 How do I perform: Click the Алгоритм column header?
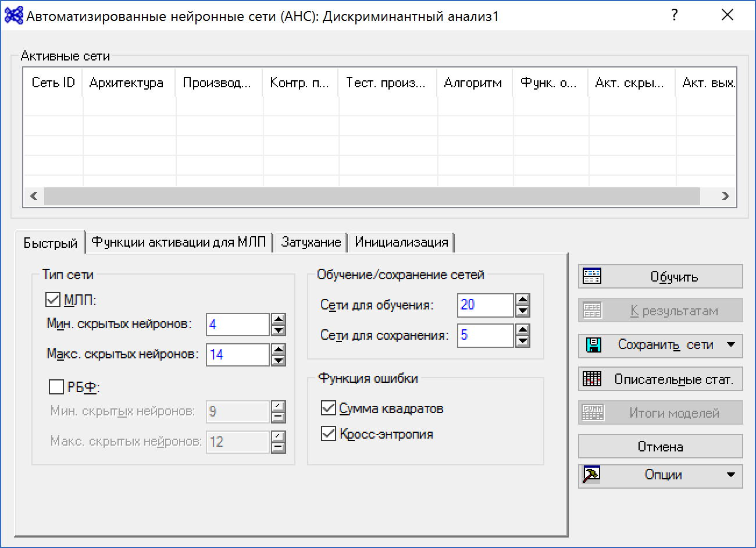click(x=475, y=83)
